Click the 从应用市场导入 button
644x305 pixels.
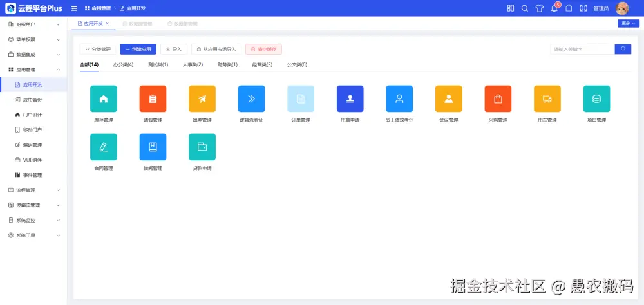click(x=216, y=50)
